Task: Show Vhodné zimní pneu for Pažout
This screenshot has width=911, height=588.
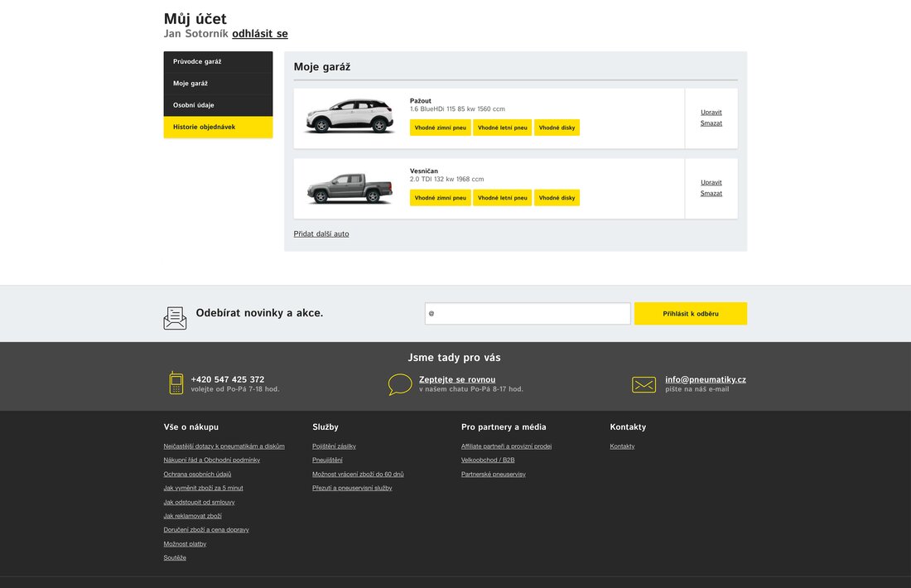Action: [x=440, y=128]
